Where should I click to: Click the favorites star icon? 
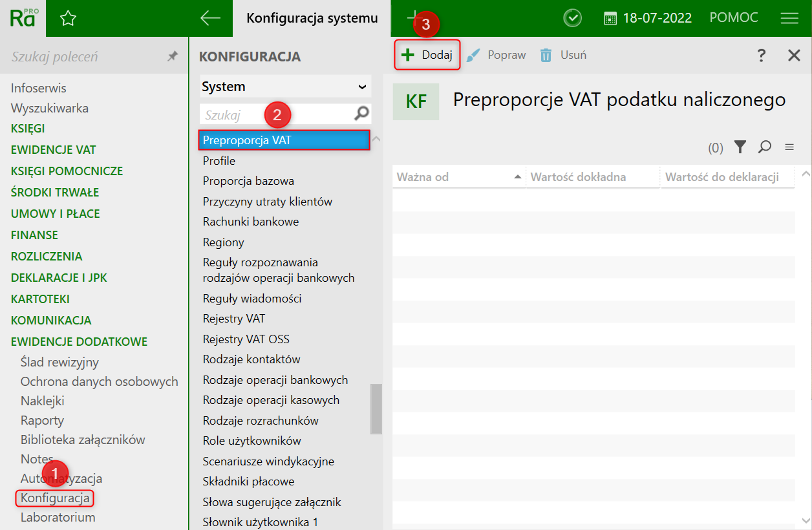(x=68, y=18)
